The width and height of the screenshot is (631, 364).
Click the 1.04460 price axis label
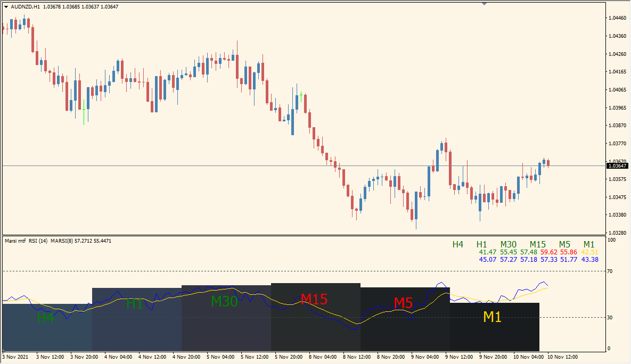tap(617, 18)
